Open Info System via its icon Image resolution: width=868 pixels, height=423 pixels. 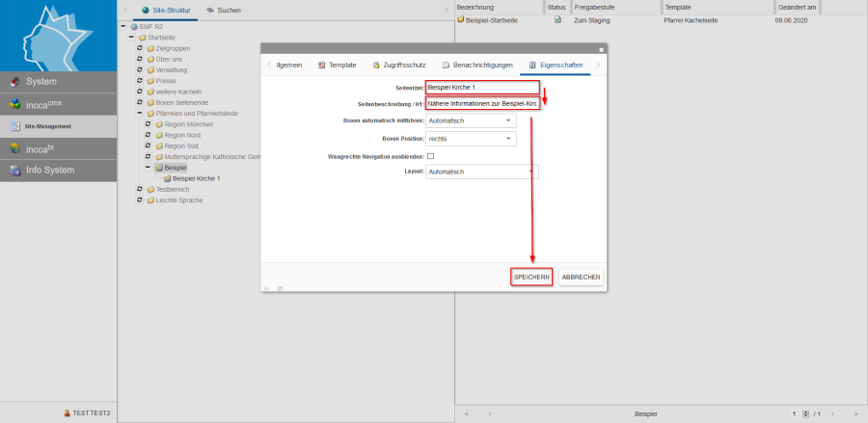[x=14, y=171]
